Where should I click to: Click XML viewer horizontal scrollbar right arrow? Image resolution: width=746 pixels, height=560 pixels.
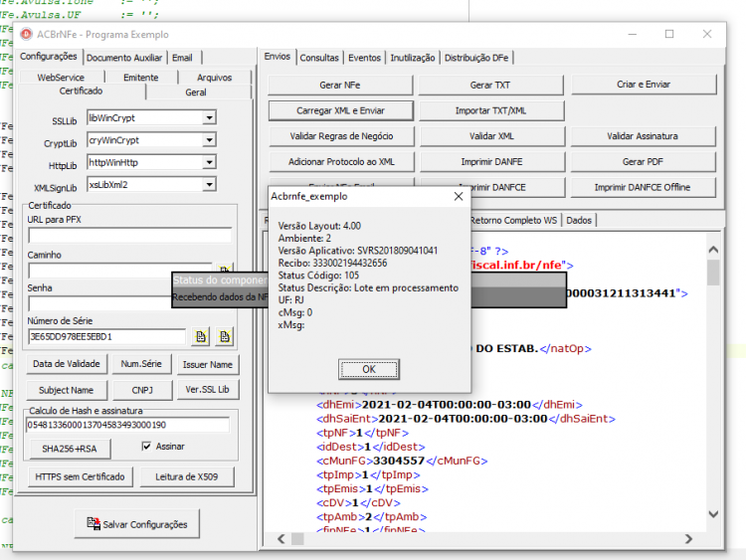point(688,538)
